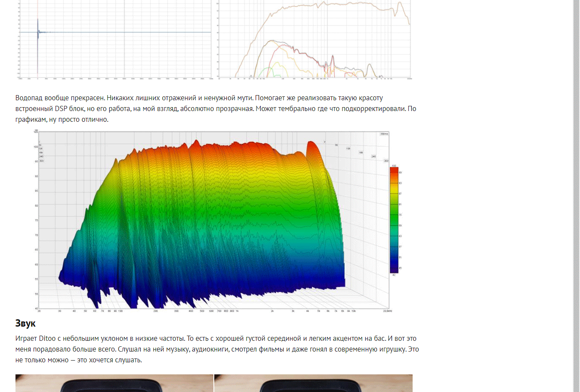Click the 20.0kHz axis label on waterfall

tap(387, 311)
